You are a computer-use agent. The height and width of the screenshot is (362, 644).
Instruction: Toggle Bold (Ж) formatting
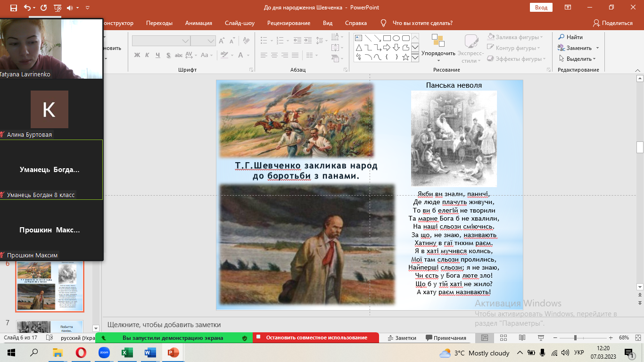[x=137, y=55]
